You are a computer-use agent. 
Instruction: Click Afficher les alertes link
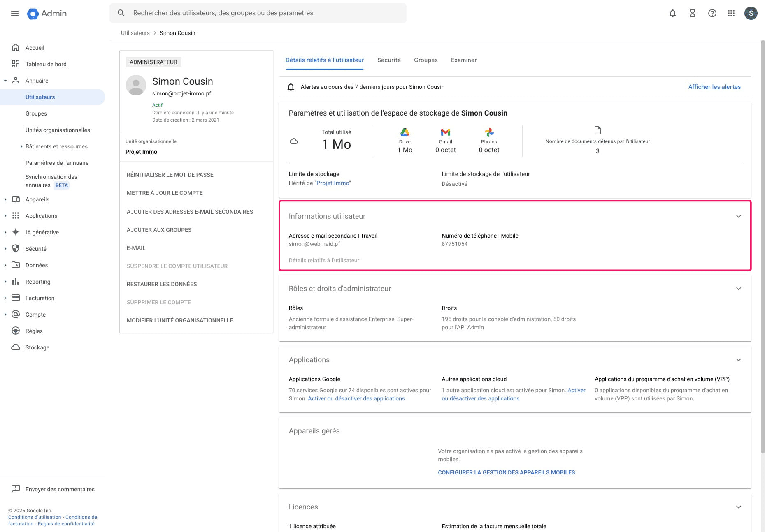714,87
